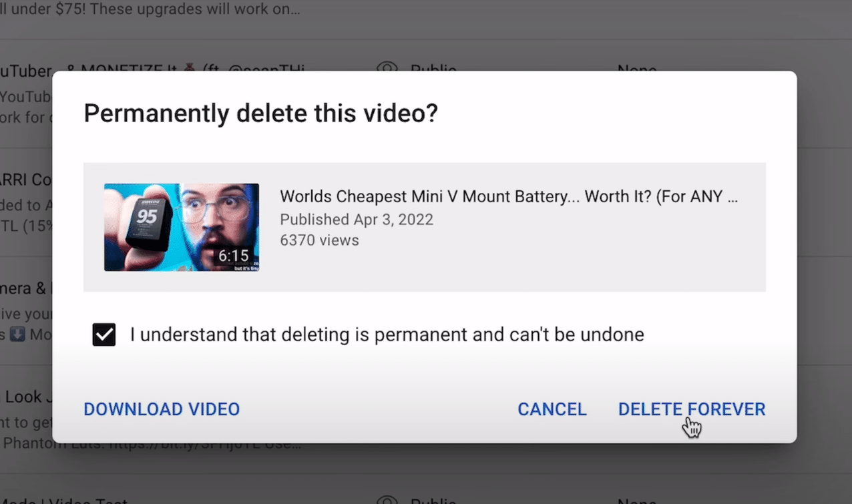
Task: Click the "Public" visibility label at the bottom
Action: (x=433, y=500)
